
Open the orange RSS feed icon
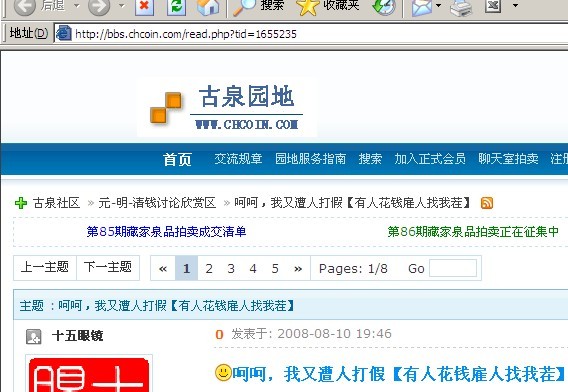point(487,203)
